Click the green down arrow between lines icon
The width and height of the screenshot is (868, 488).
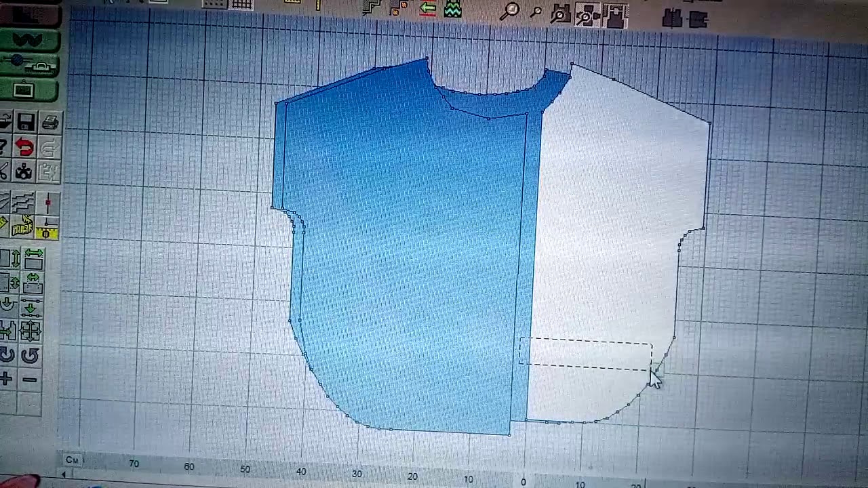pyautogui.click(x=31, y=307)
